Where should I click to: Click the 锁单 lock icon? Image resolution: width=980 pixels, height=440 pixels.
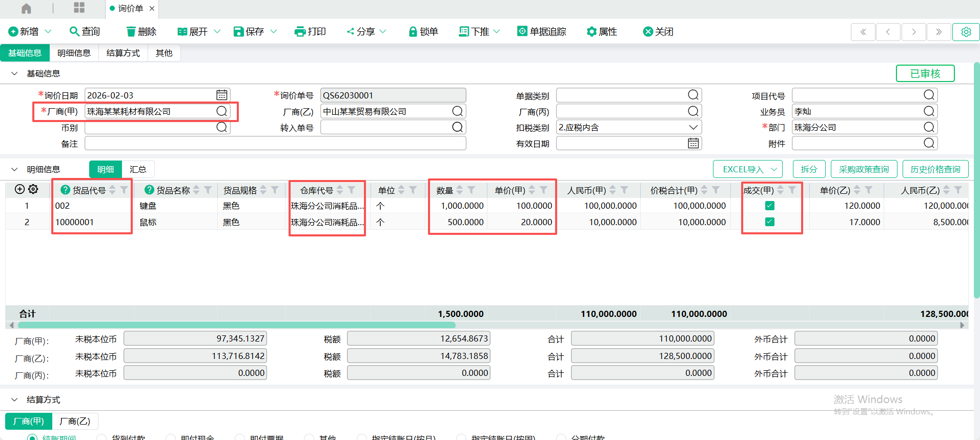(x=413, y=32)
